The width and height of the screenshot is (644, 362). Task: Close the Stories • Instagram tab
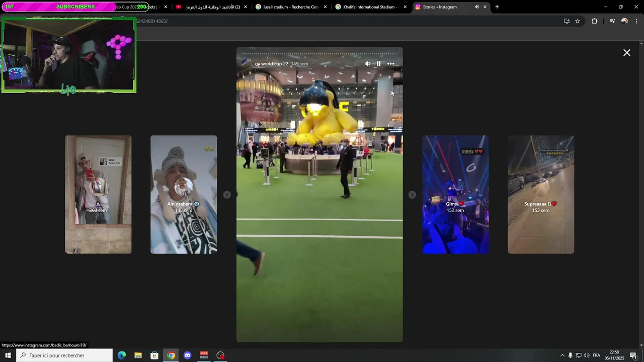click(485, 7)
